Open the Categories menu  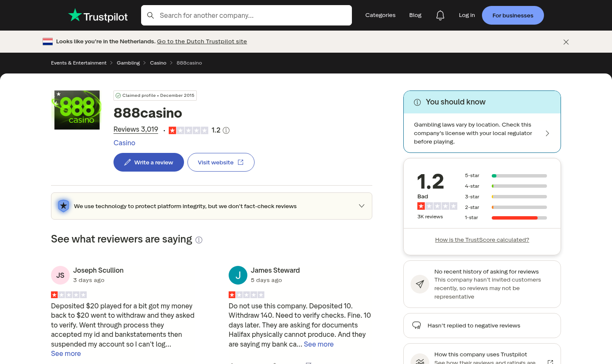click(380, 15)
